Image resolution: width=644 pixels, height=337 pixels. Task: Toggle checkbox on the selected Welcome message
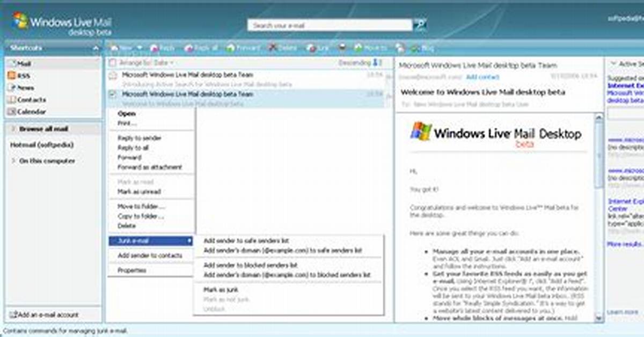point(112,94)
